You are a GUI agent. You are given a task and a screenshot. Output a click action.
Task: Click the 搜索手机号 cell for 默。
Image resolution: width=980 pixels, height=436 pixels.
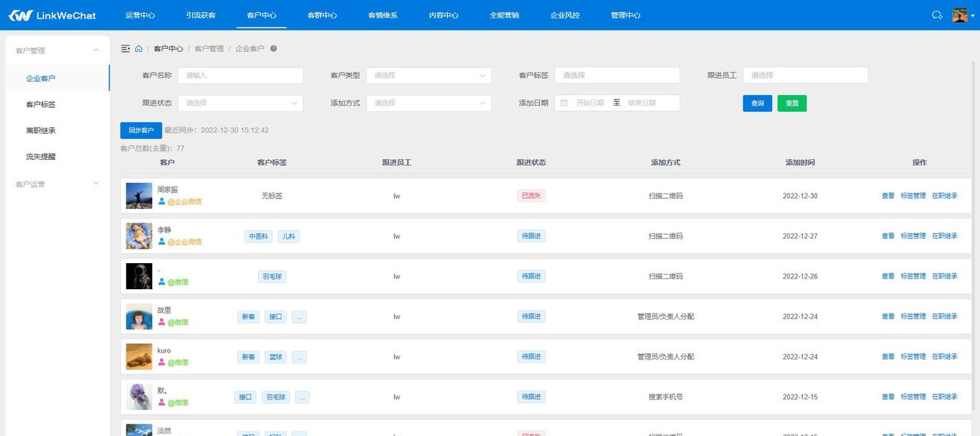(x=665, y=397)
